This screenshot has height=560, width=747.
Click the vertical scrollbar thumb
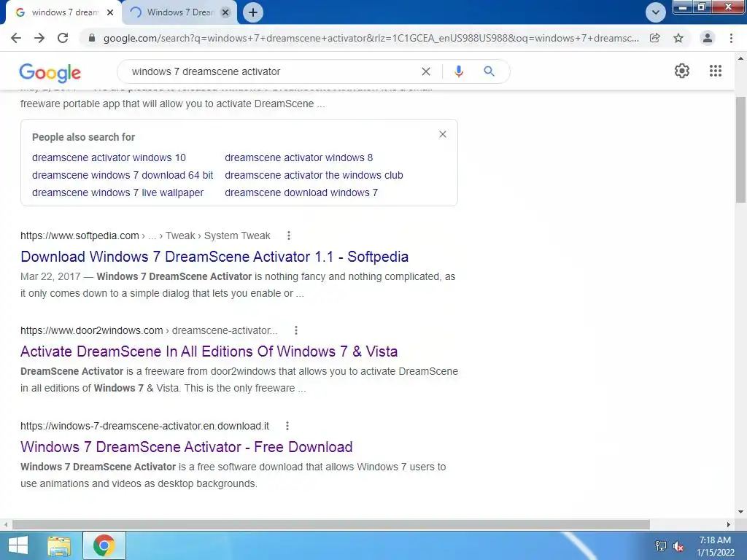pos(740,150)
